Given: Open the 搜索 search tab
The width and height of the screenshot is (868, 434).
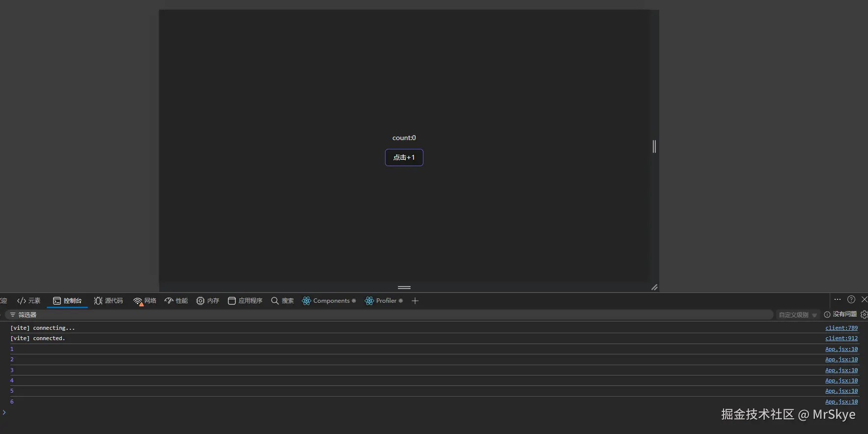Looking at the screenshot, I should (x=282, y=301).
